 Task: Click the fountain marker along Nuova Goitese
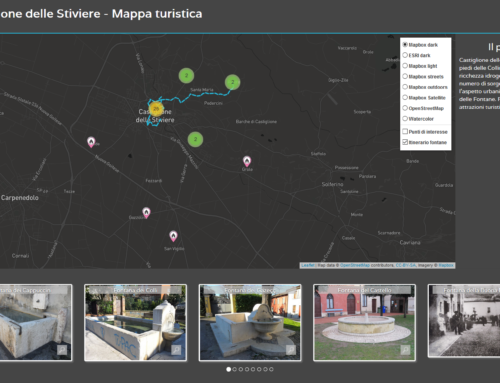pos(91,142)
